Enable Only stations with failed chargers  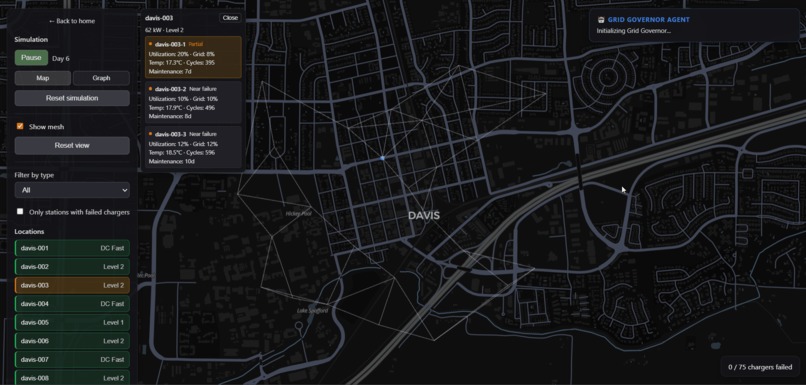pyautogui.click(x=20, y=211)
